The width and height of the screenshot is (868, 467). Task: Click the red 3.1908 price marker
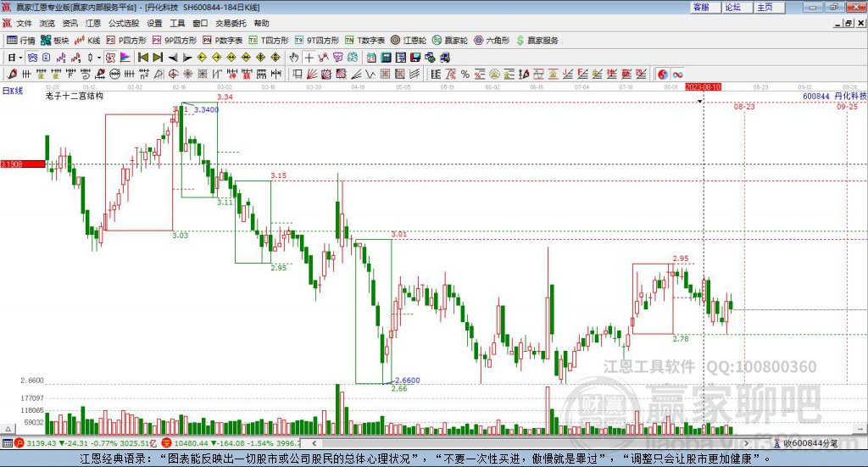23,164
